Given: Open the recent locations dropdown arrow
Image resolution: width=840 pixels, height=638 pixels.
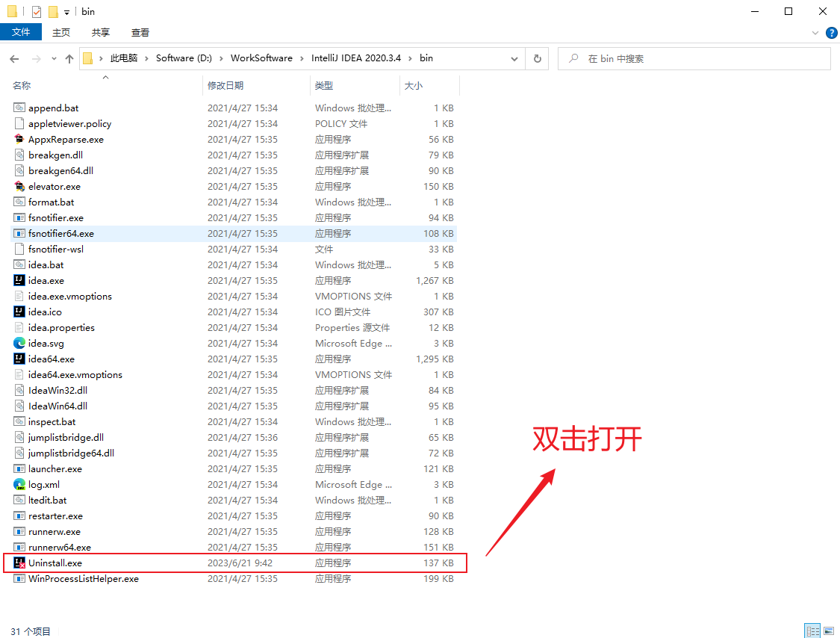Looking at the screenshot, I should pyautogui.click(x=54, y=59).
